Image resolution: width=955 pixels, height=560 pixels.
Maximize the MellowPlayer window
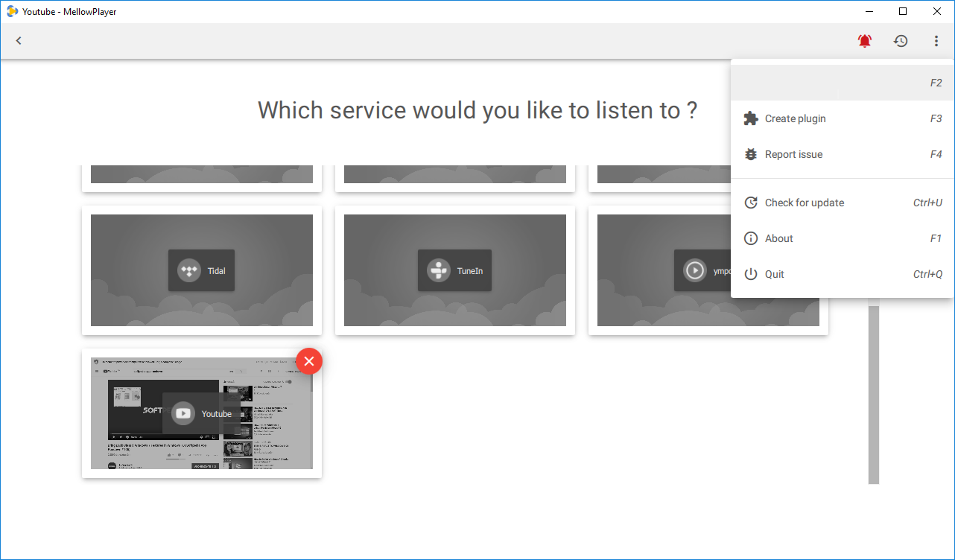[x=903, y=11]
